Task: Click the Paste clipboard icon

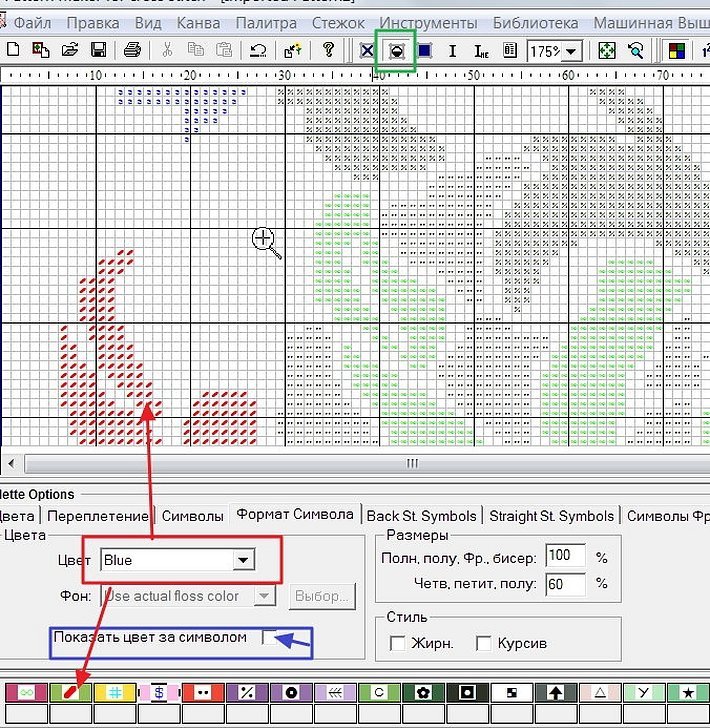Action: pos(224,50)
